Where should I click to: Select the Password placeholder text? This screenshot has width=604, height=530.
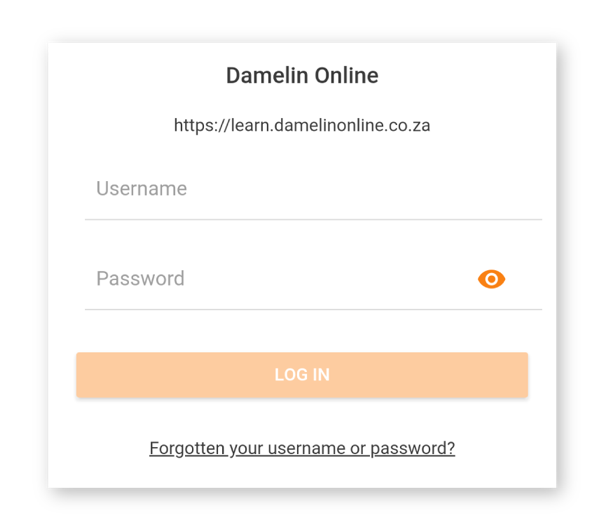tap(140, 279)
